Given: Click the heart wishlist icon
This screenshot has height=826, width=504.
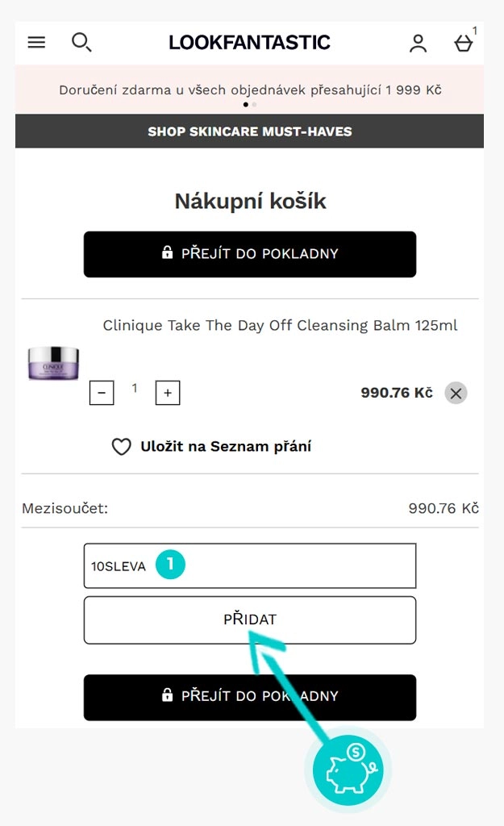Looking at the screenshot, I should (121, 447).
